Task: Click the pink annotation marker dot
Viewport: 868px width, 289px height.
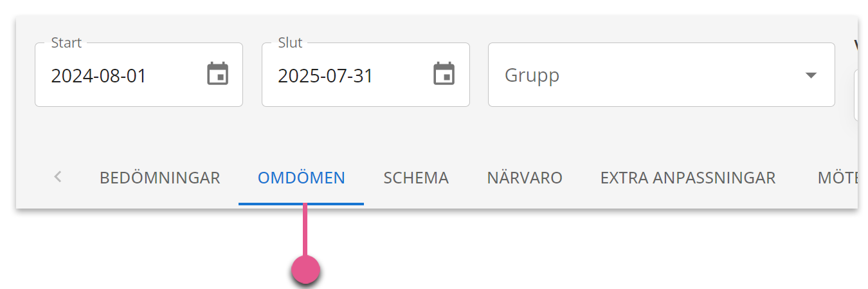Action: tap(305, 269)
